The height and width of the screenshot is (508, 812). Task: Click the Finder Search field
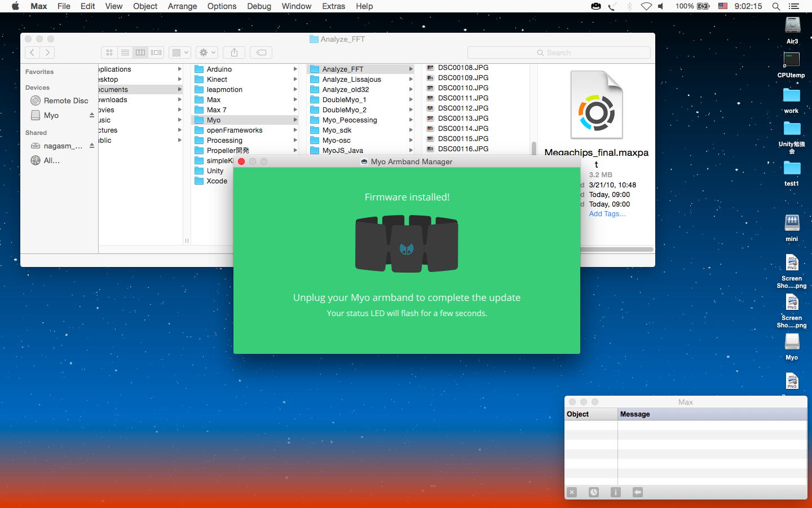[x=559, y=52]
